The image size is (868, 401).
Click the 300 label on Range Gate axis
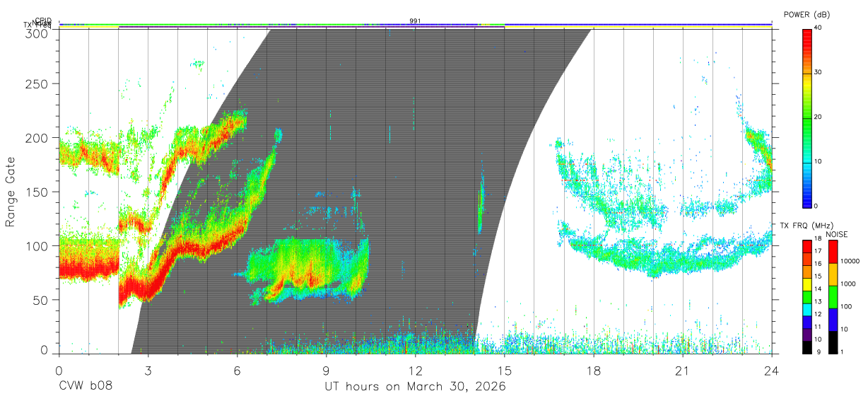pos(37,33)
